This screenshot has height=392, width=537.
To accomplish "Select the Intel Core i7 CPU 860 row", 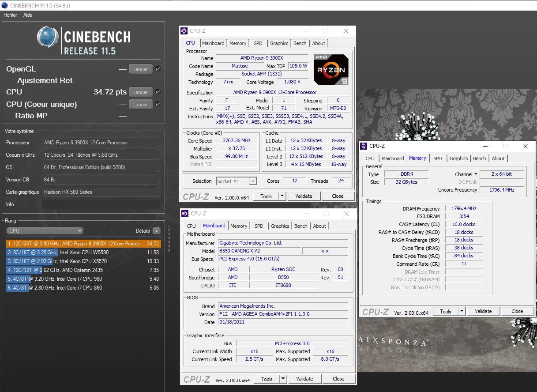I will (x=83, y=288).
